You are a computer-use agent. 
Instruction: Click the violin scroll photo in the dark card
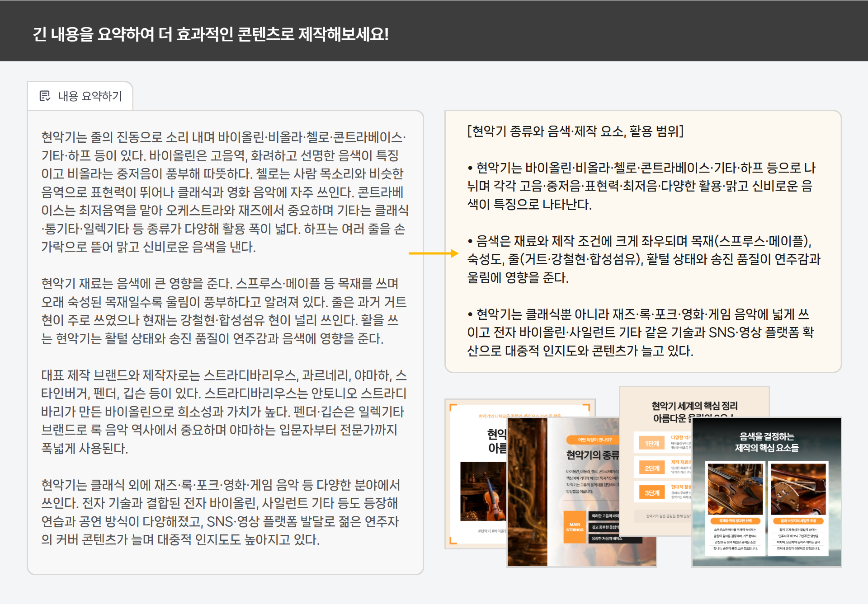(798, 489)
